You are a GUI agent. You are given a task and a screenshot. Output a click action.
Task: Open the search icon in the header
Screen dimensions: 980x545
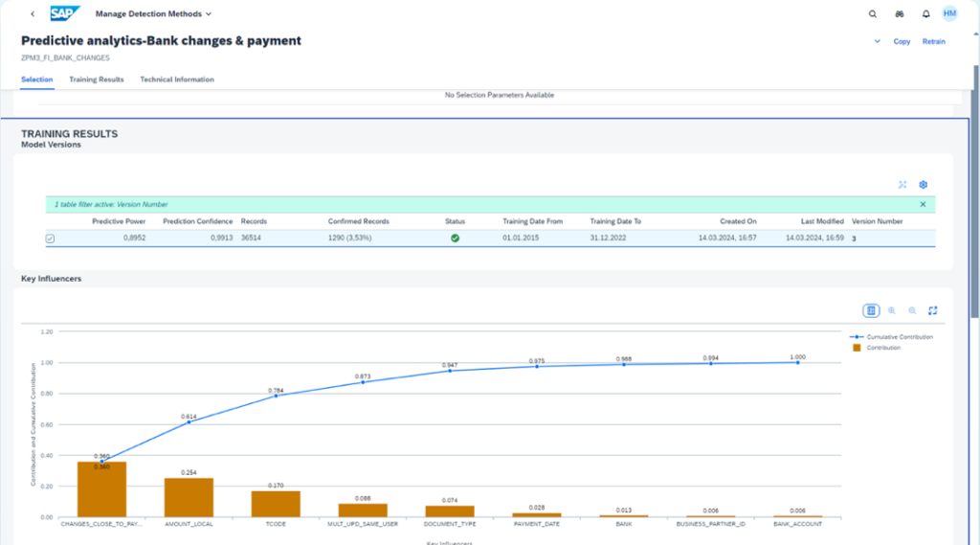(x=873, y=13)
